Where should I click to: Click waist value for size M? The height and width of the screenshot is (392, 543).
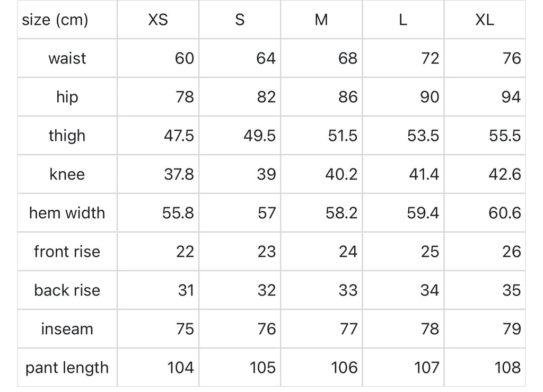click(x=347, y=58)
